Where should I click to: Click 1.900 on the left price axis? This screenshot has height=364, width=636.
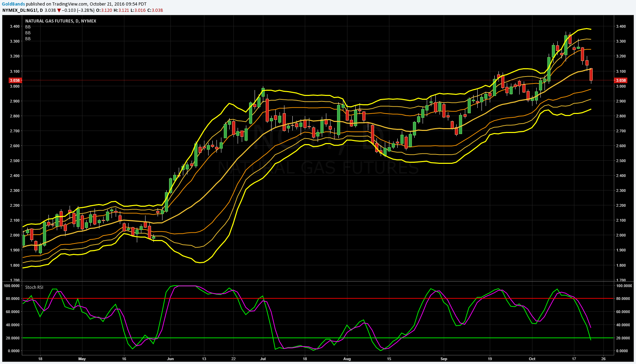(15, 250)
